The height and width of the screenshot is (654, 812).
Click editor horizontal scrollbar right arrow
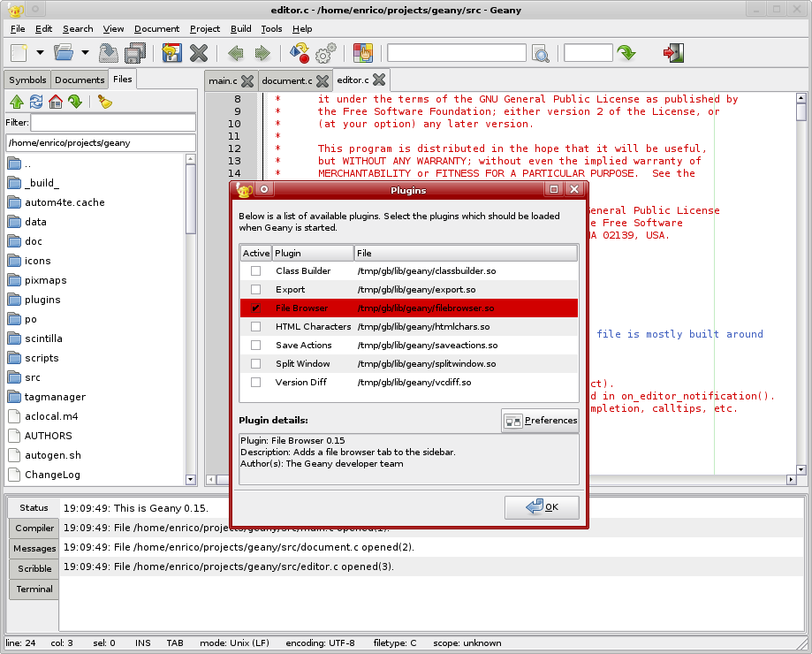pyautogui.click(x=792, y=480)
